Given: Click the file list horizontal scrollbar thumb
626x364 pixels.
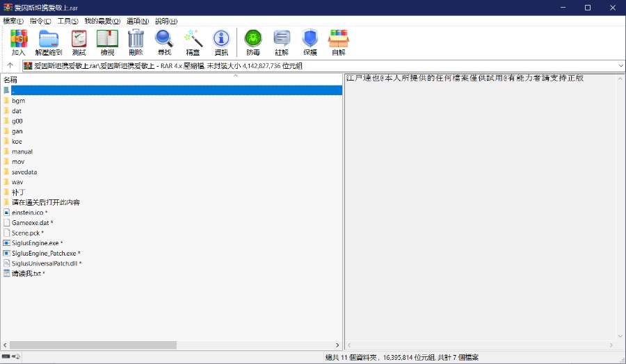Looking at the screenshot, I should pyautogui.click(x=93, y=345).
